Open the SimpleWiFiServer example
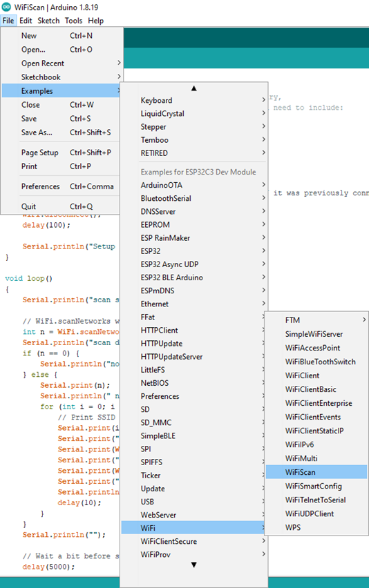The height and width of the screenshot is (588, 369). coord(316,334)
